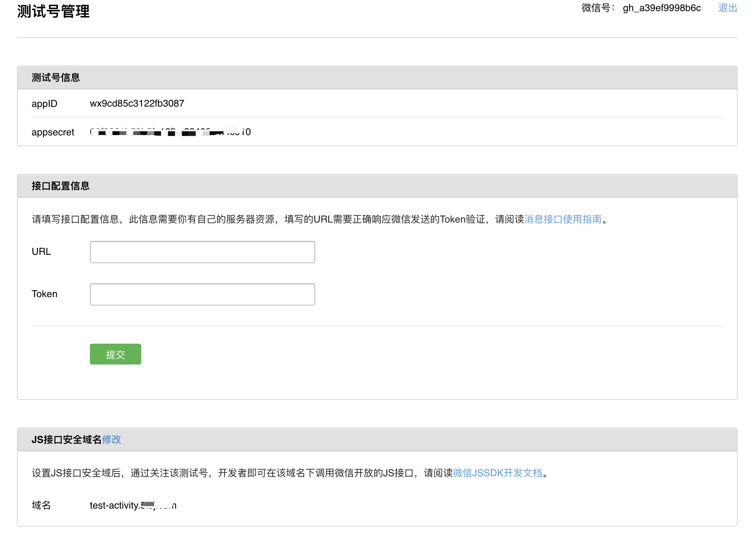The image size is (756, 536).
Task: Click the appsecret label
Action: 53,132
